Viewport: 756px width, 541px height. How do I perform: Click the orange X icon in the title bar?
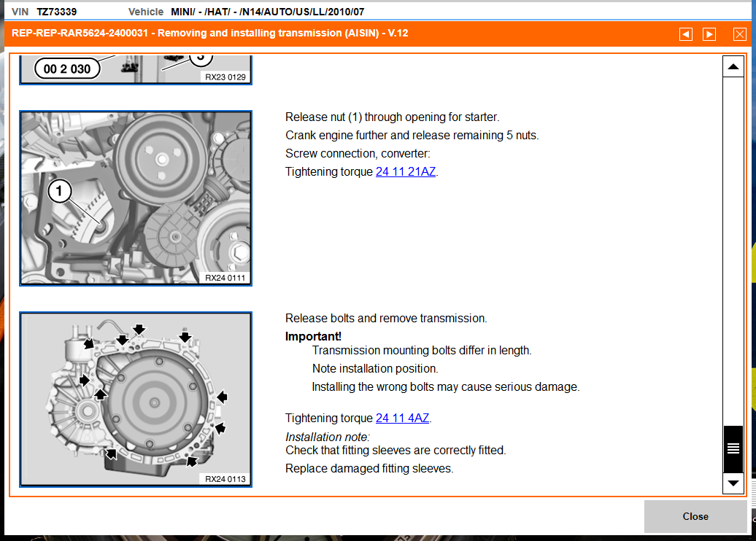(740, 34)
